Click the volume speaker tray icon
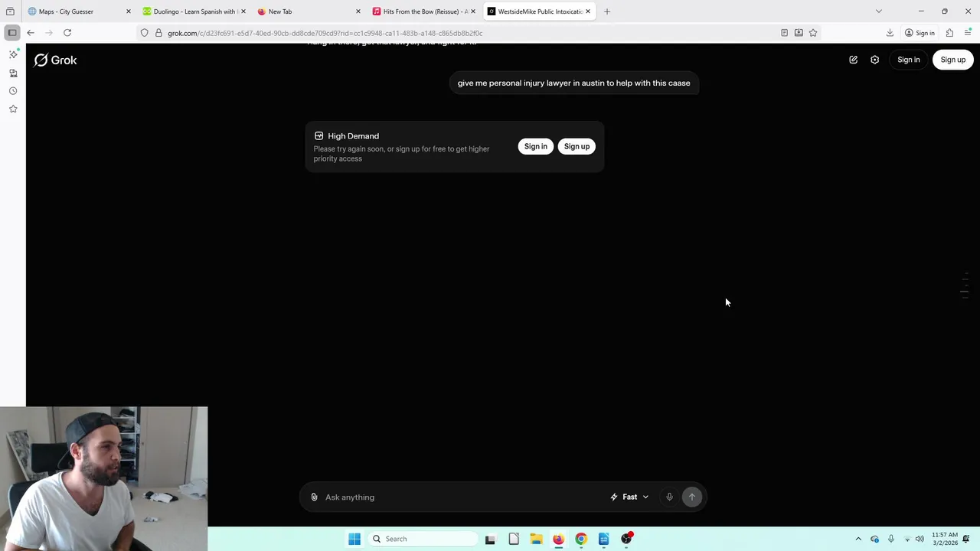The height and width of the screenshot is (551, 980). [920, 539]
